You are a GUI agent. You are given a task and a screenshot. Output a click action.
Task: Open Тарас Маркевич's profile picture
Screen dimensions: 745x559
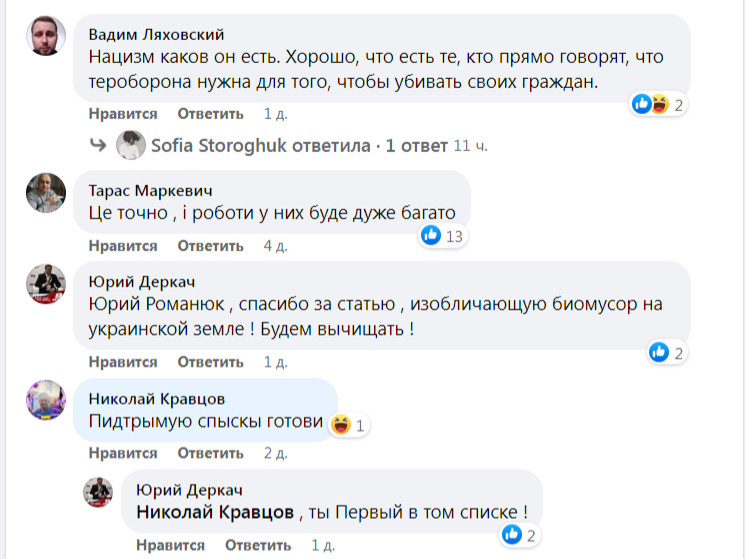pos(45,192)
